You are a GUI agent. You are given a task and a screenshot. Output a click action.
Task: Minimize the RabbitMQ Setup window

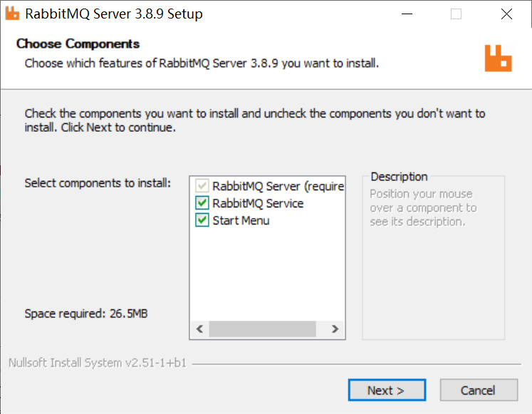[x=407, y=14]
